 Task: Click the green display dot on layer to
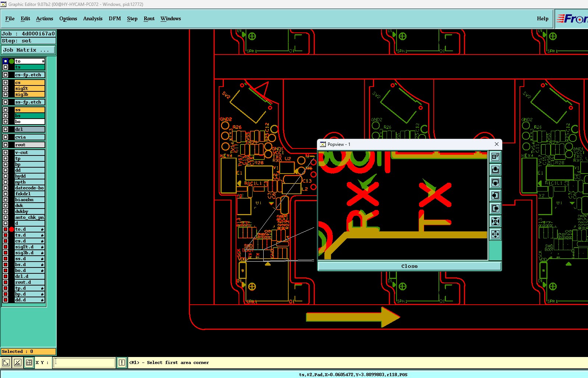tap(11, 61)
